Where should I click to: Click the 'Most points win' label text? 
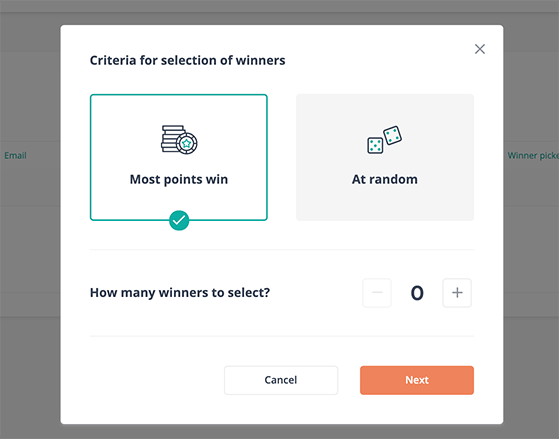point(179,179)
